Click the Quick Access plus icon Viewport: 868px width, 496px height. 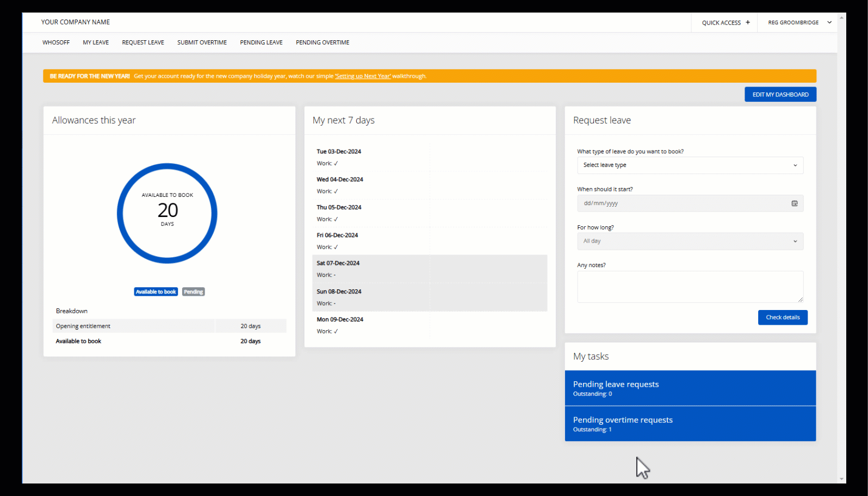748,22
